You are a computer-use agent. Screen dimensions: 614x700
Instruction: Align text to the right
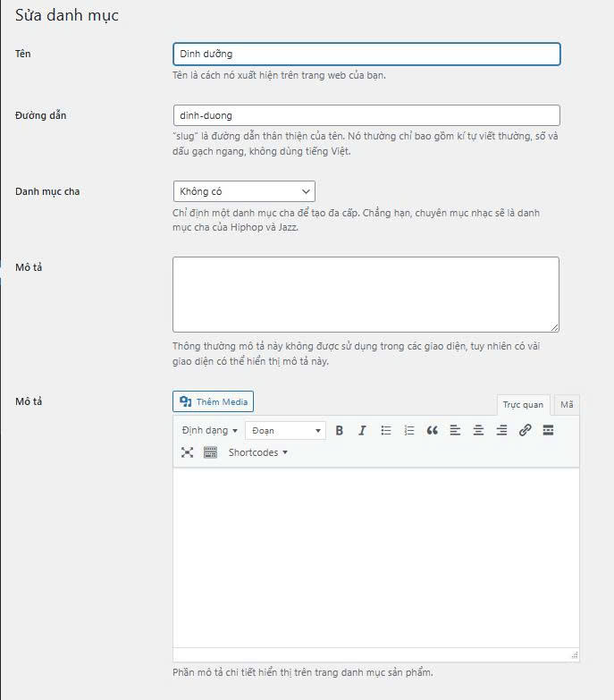point(501,431)
